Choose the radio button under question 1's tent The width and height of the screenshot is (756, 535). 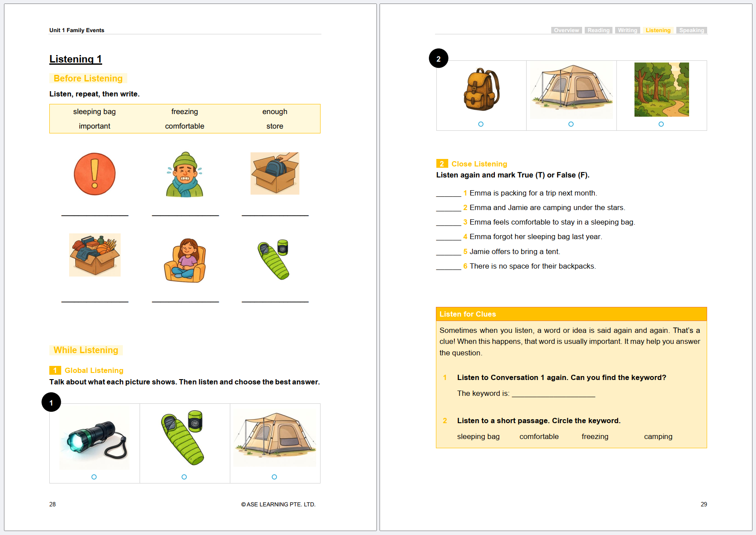274,477
